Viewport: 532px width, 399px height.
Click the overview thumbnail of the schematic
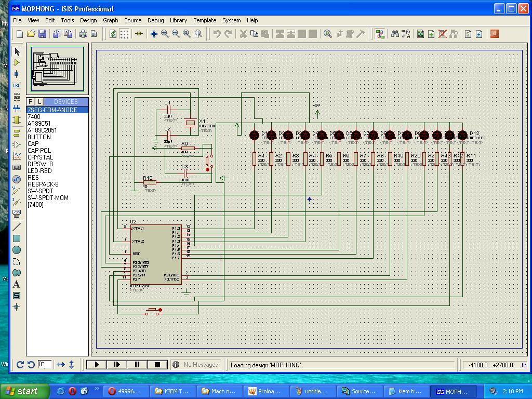[x=57, y=68]
